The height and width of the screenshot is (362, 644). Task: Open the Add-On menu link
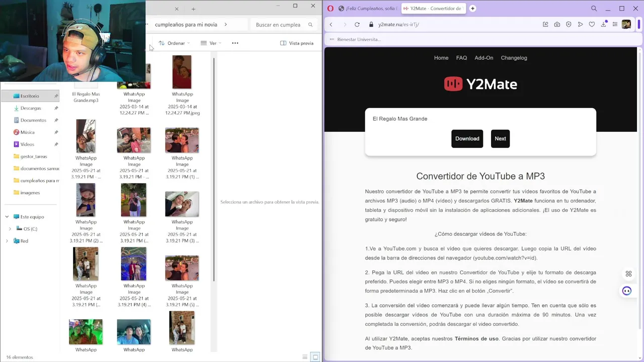[x=484, y=58]
